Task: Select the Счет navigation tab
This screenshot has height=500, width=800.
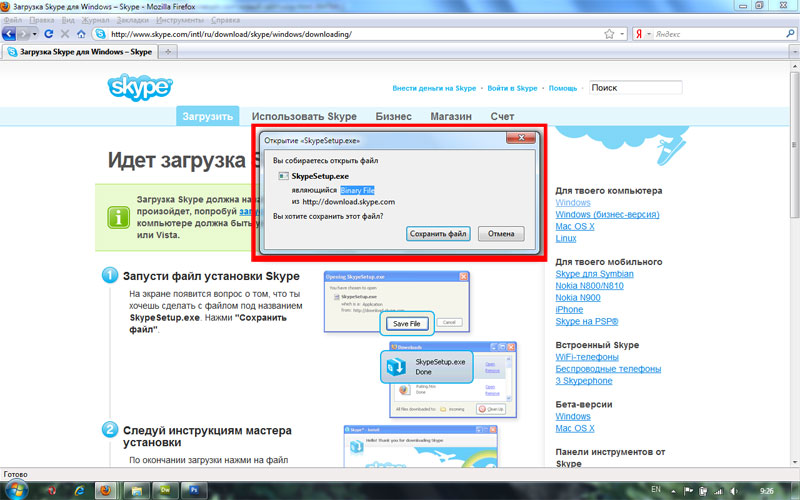Action: click(502, 116)
